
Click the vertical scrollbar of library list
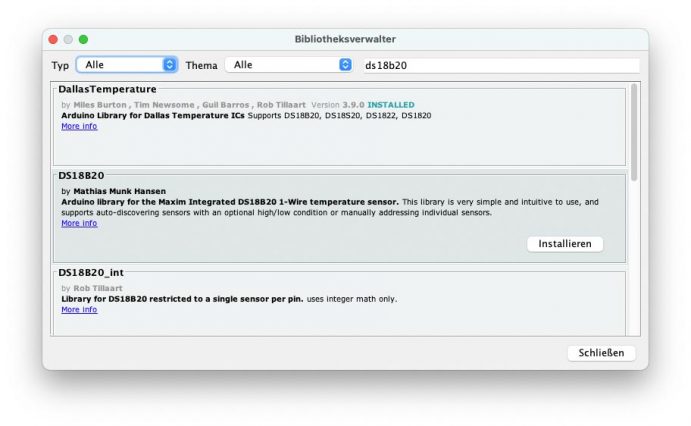click(x=634, y=130)
